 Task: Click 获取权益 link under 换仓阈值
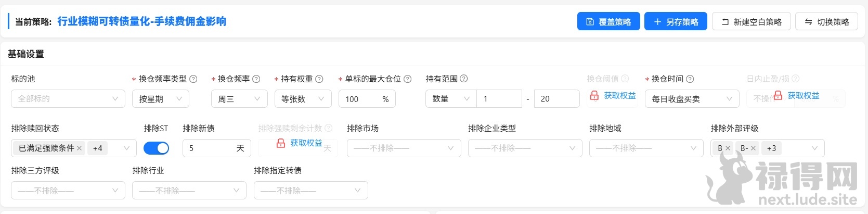coord(619,96)
